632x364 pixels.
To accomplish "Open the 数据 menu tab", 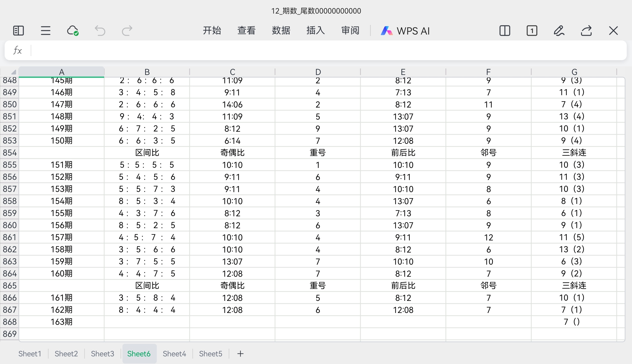I will [x=281, y=31].
